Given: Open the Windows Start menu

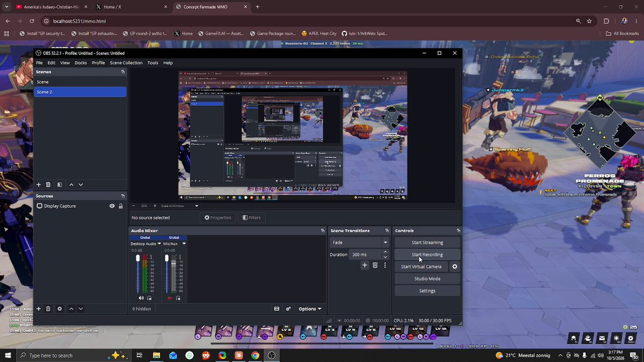Looking at the screenshot, I should point(8,356).
